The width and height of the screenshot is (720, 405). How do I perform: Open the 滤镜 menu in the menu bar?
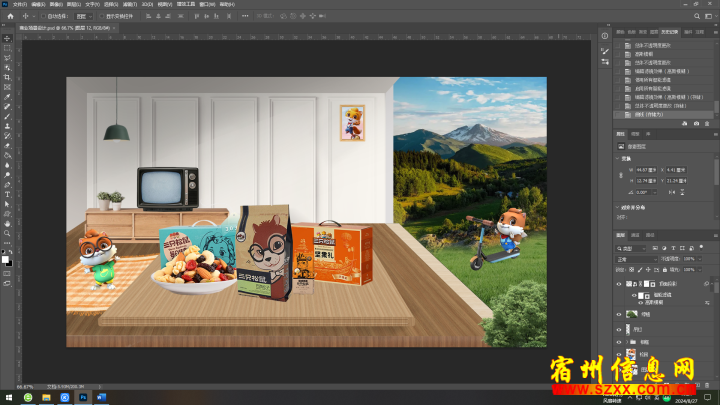[129, 4]
